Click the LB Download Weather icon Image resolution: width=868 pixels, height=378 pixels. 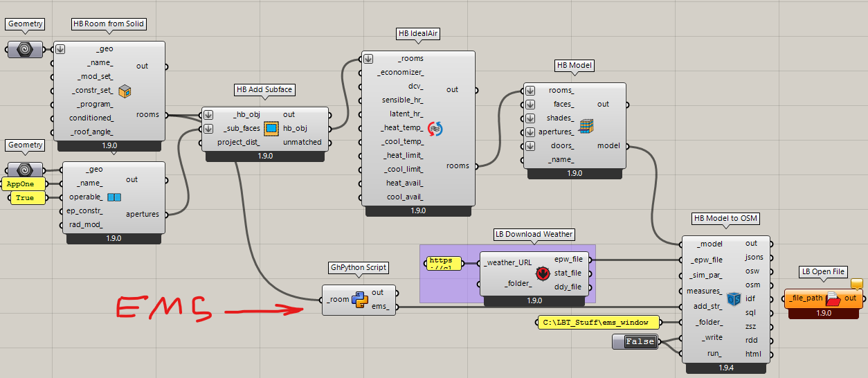tap(542, 273)
